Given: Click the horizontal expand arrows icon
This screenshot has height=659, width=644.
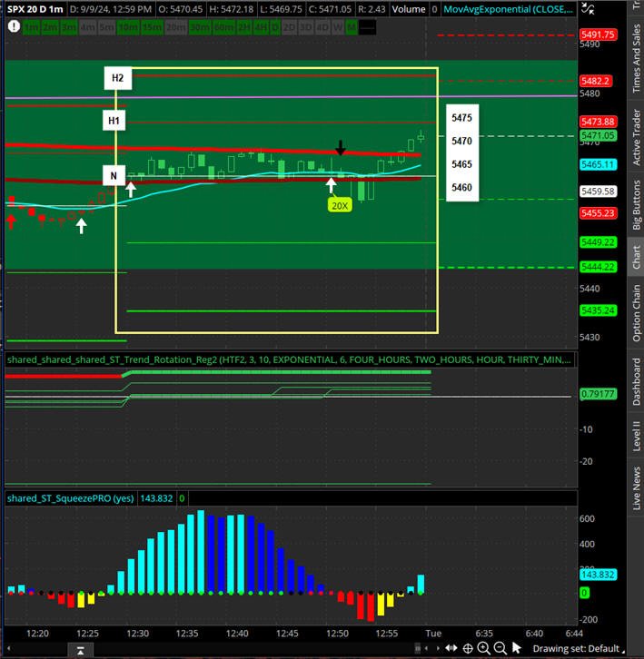Looking at the screenshot, I should (451, 648).
